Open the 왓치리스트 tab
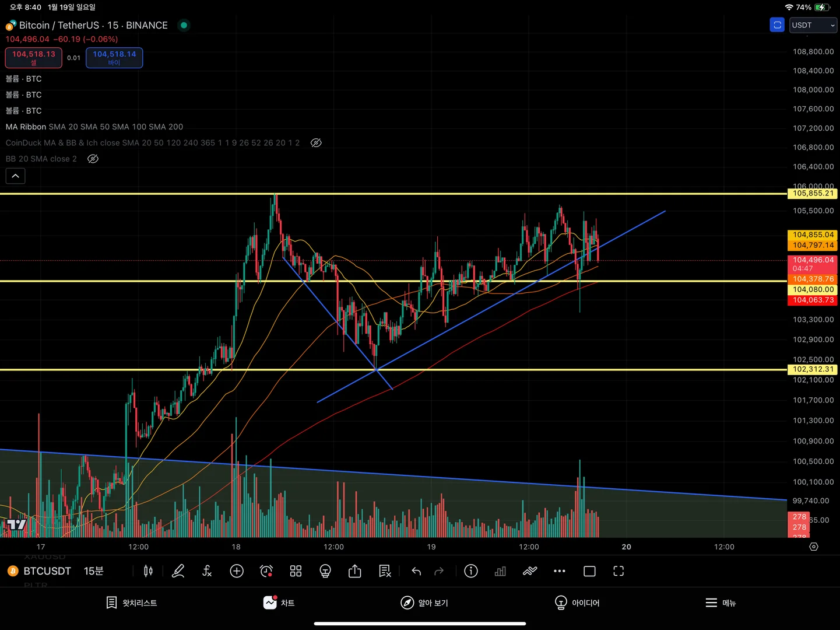 click(x=132, y=603)
